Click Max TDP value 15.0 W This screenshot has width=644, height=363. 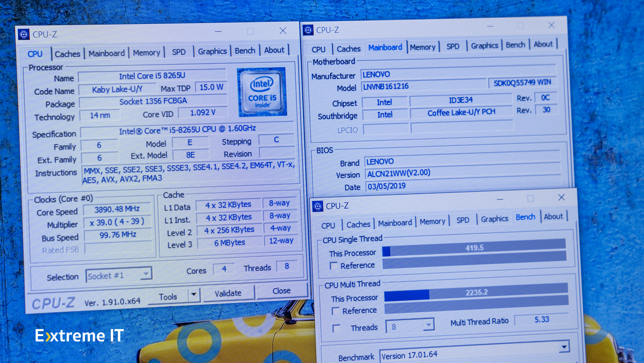[211, 87]
